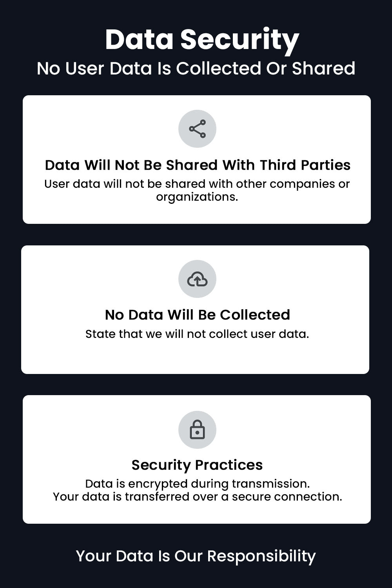Click "Collected Or Shared" in the subtitle
This screenshot has height=588, width=392.
click(265, 69)
